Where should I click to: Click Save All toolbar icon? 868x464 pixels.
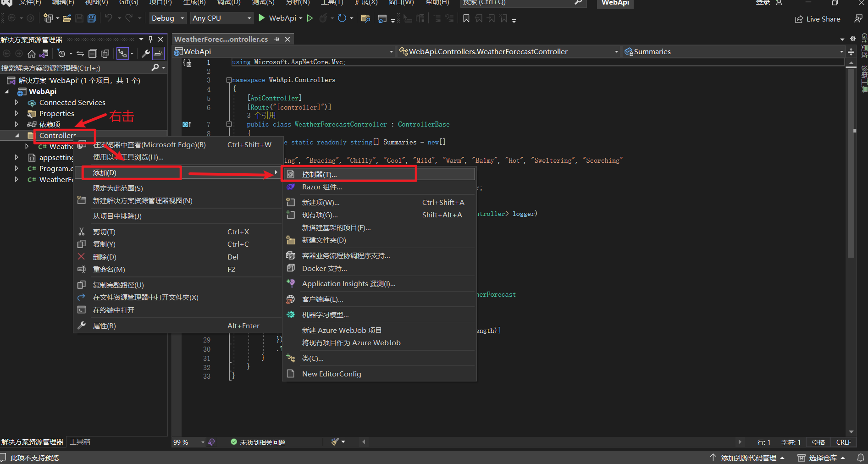coord(92,18)
